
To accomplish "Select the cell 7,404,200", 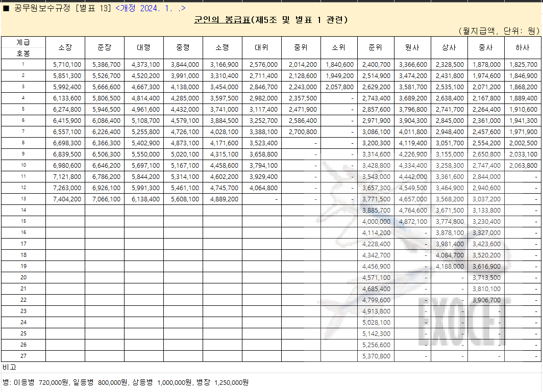I will tap(65, 199).
